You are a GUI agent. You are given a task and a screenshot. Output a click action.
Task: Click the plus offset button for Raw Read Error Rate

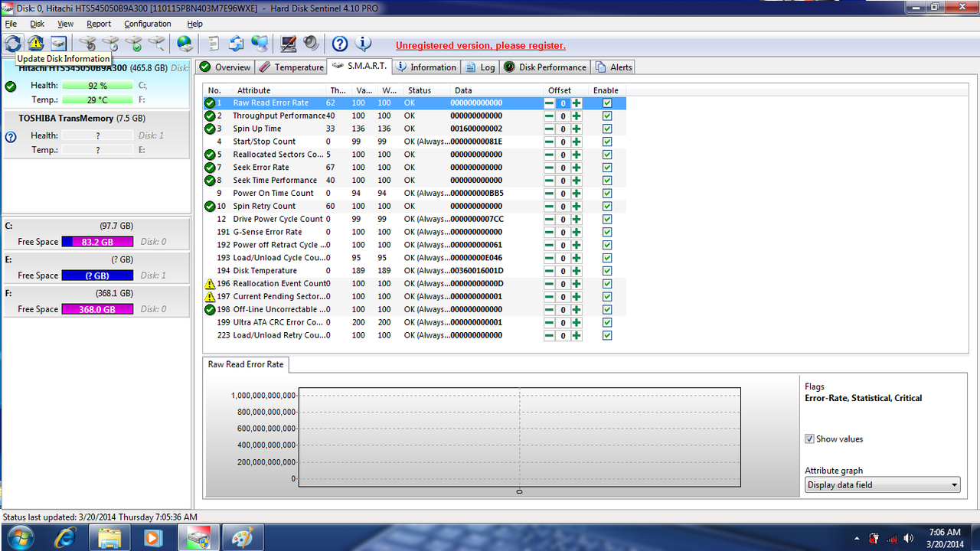tap(577, 103)
